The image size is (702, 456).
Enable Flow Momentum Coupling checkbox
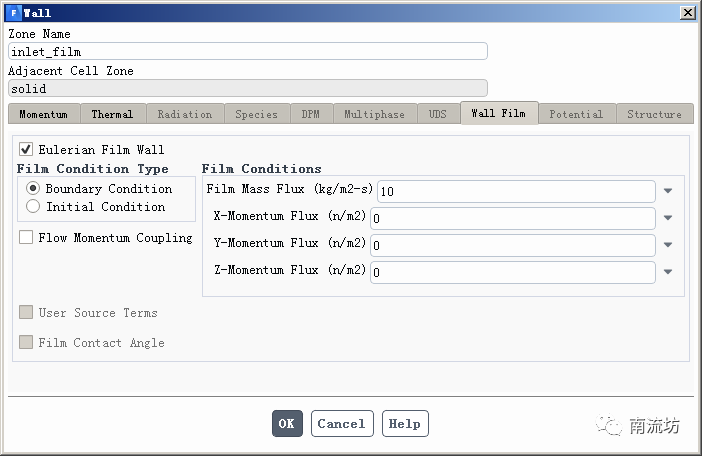coord(26,238)
